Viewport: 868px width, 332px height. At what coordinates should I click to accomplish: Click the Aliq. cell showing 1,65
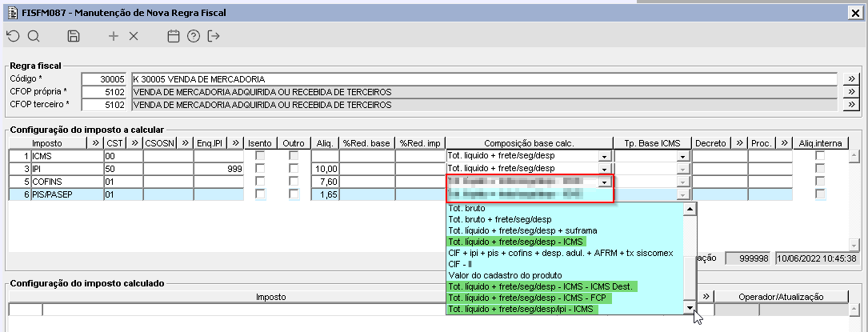click(x=325, y=194)
